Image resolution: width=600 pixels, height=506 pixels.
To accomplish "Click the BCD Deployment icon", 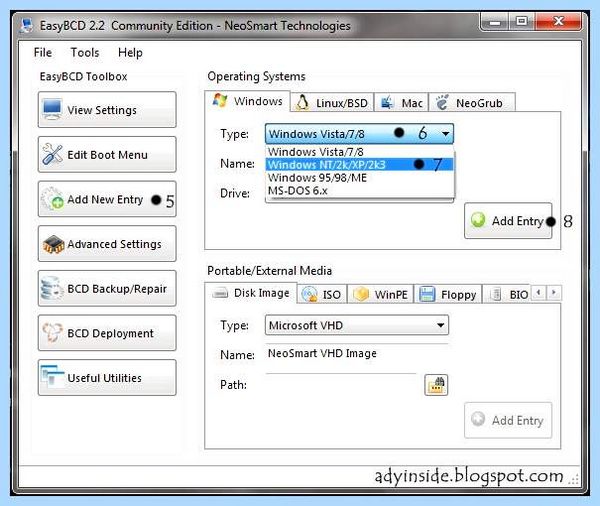I will pos(52,332).
